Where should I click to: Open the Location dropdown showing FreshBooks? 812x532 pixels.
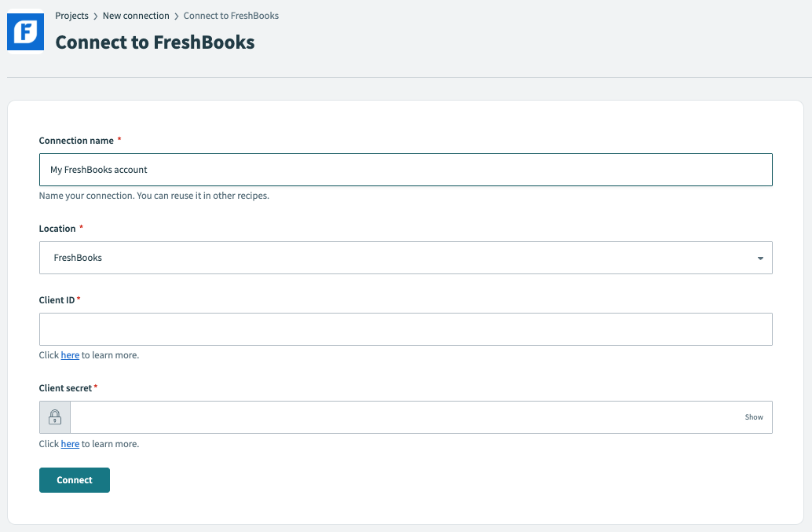[x=405, y=258]
